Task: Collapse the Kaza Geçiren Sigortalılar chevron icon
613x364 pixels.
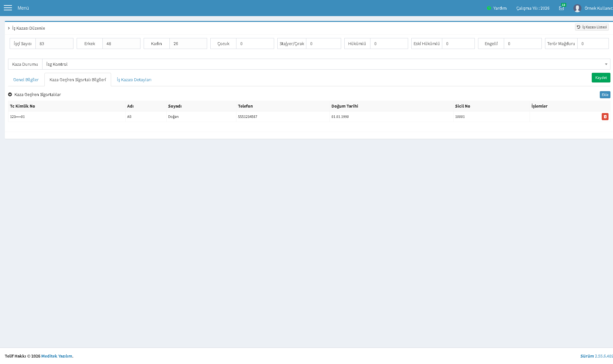Action: [10, 94]
